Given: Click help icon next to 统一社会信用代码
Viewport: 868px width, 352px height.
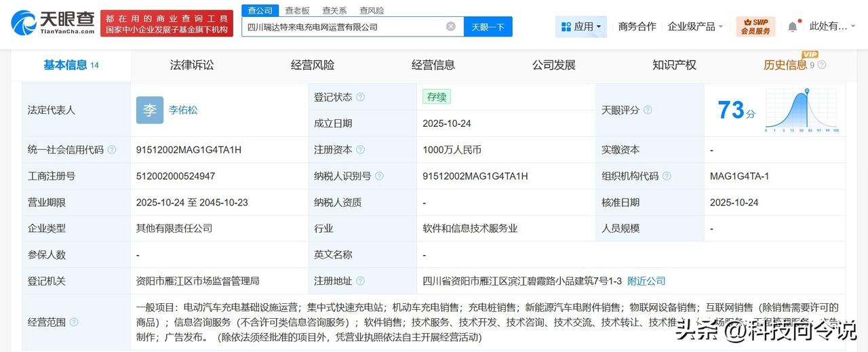Looking at the screenshot, I should (x=112, y=149).
